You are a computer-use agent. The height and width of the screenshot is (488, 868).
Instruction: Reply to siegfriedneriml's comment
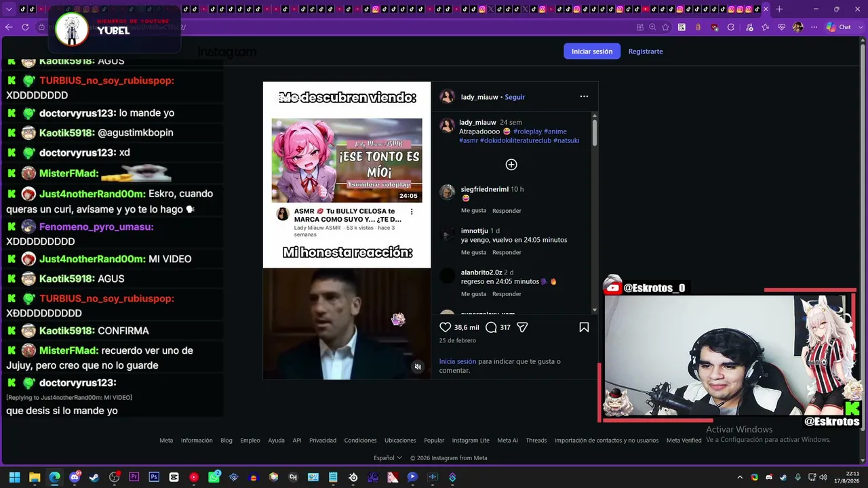click(507, 211)
